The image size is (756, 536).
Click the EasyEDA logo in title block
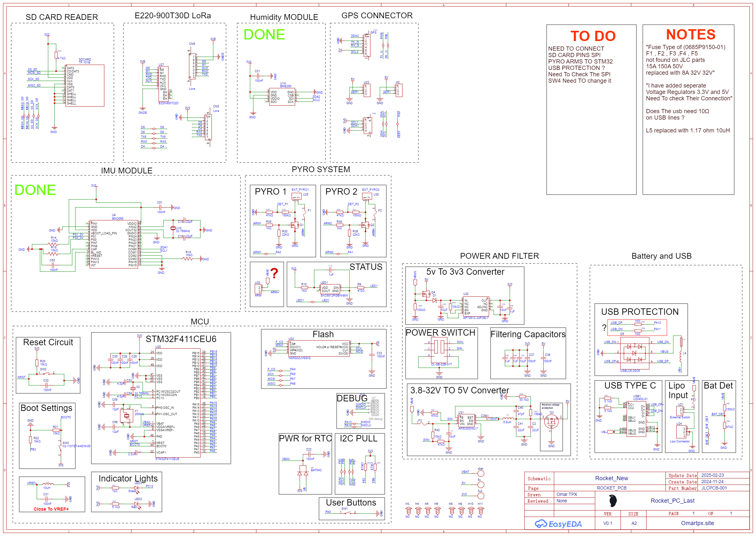[558, 524]
